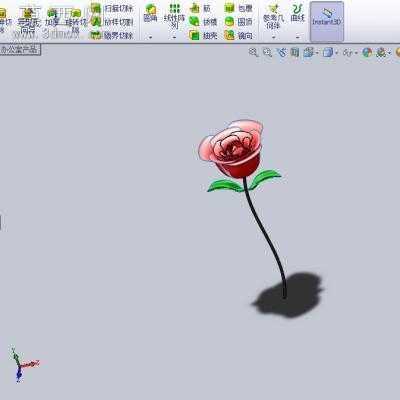Switch to the 办公室产品 tab
Viewport: 400px width, 400px height.
click(20, 50)
